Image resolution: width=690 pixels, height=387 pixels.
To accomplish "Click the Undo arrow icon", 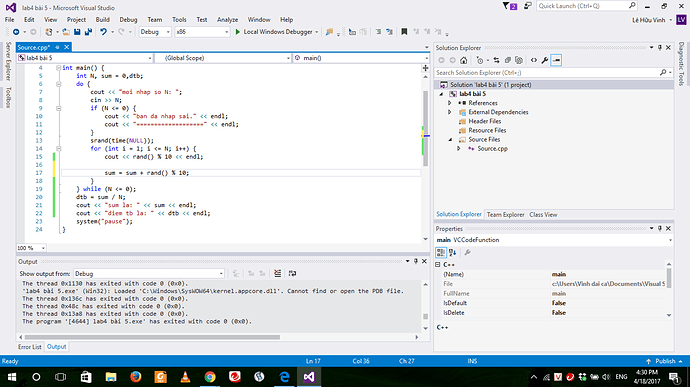I will coord(103,32).
